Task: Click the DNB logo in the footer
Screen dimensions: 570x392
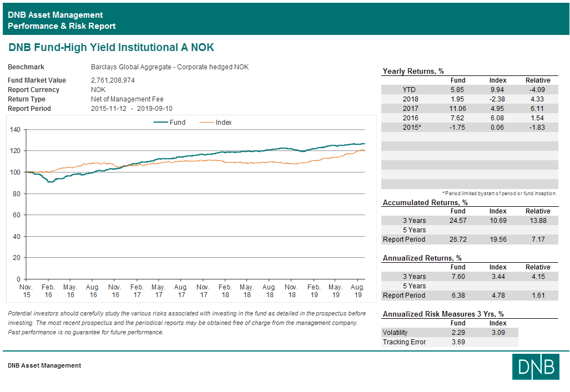Action: click(536, 366)
